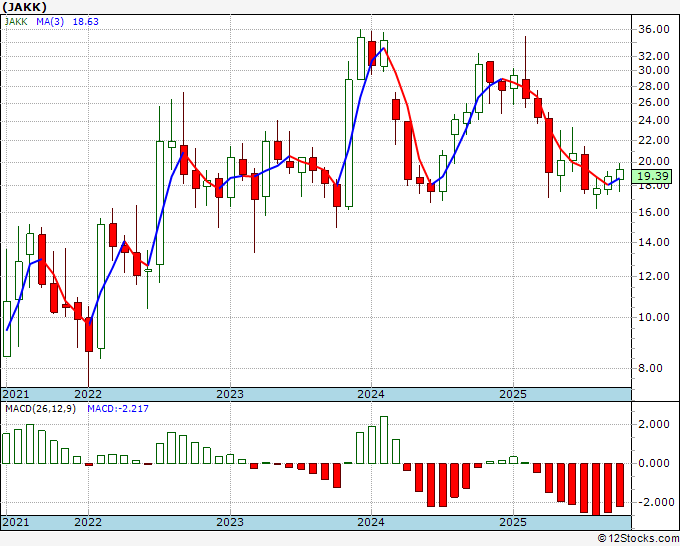
Task: Click the 20.00 price axis label
Action: (x=654, y=161)
